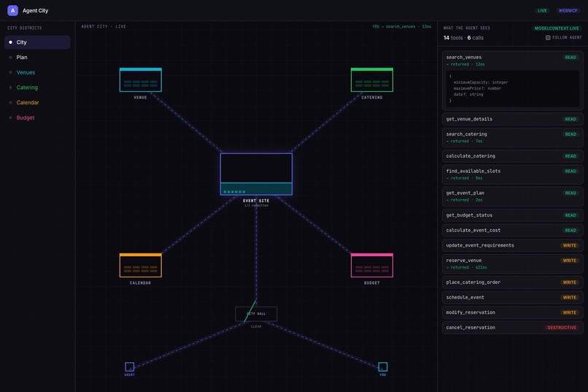This screenshot has width=588, height=392.
Task: Enable the Follow Agent checkbox
Action: pos(548,37)
